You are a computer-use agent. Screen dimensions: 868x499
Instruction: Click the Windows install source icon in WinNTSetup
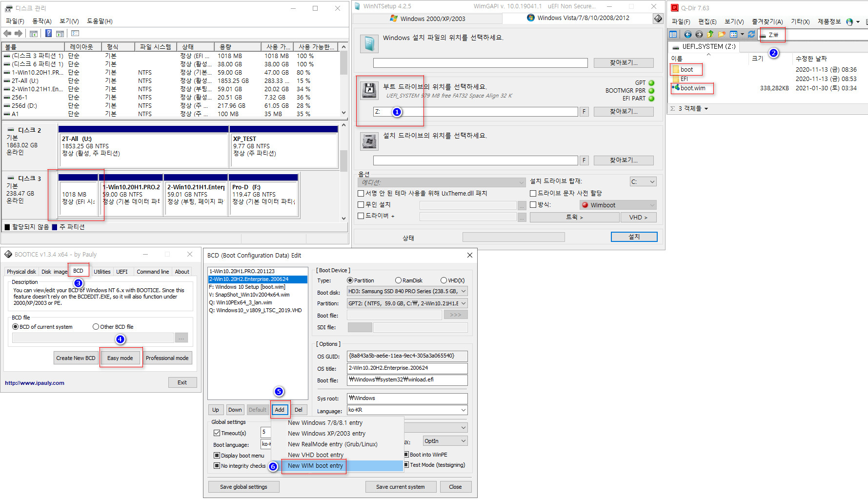point(369,43)
